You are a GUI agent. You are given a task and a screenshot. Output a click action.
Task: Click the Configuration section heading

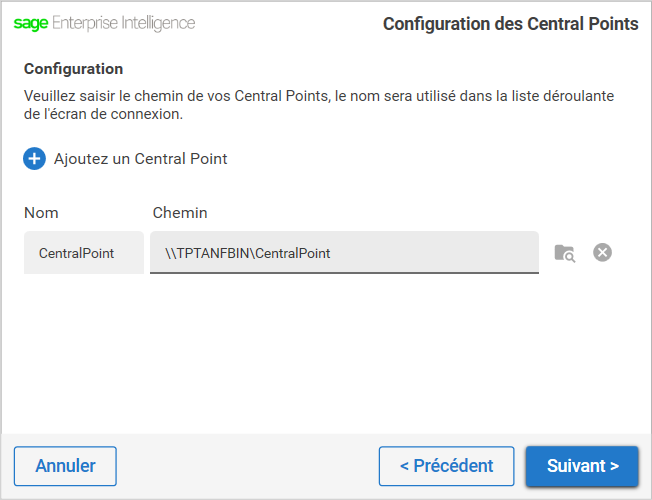(x=74, y=69)
